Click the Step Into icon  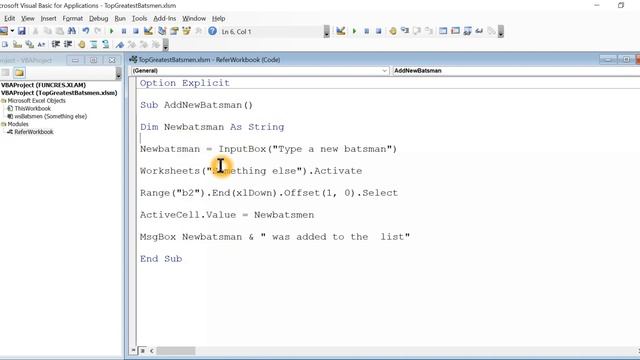(x=405, y=31)
